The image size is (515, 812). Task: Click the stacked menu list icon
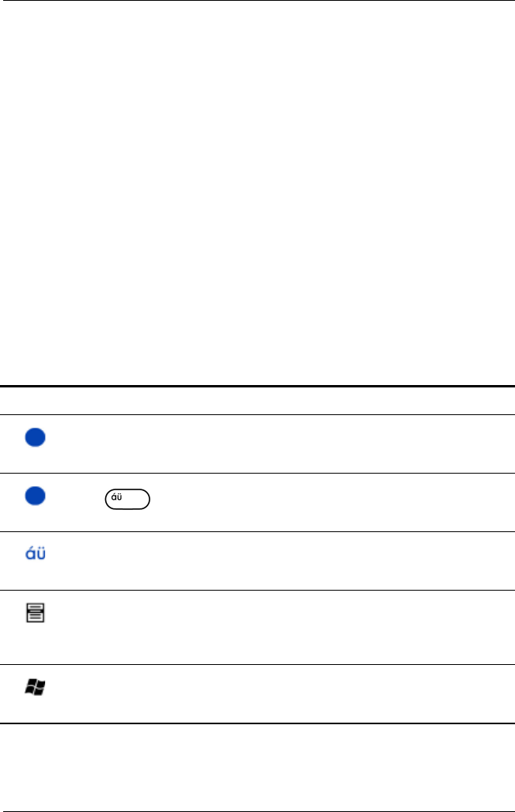coord(36,613)
